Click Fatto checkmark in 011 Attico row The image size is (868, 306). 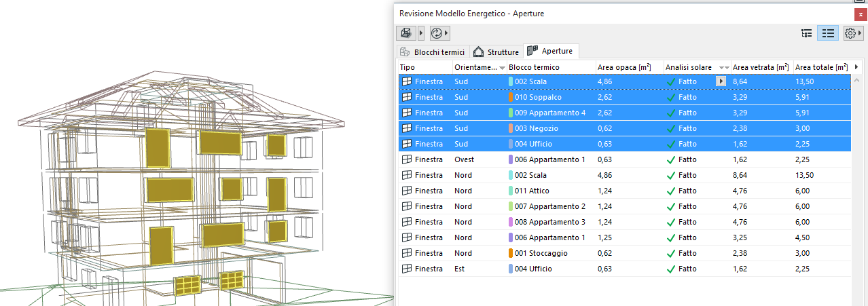coord(671,191)
